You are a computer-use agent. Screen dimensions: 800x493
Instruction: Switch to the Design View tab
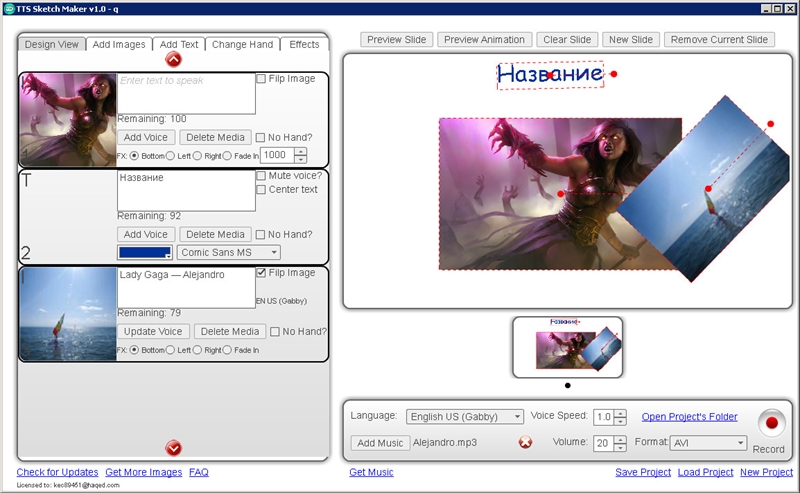pyautogui.click(x=52, y=44)
